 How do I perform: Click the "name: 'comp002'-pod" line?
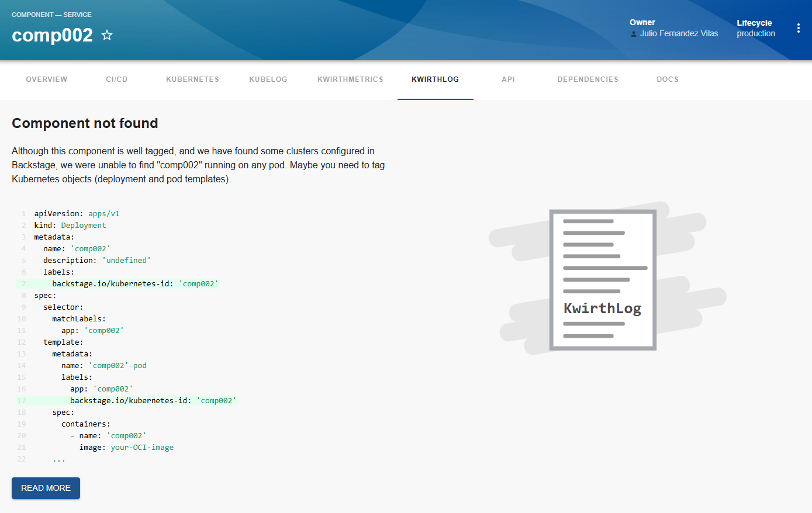(104, 366)
